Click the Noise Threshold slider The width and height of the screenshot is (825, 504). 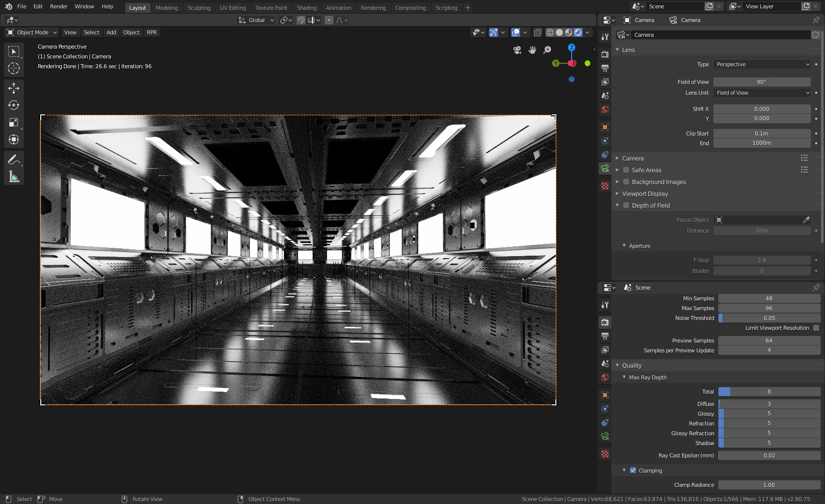(x=769, y=318)
